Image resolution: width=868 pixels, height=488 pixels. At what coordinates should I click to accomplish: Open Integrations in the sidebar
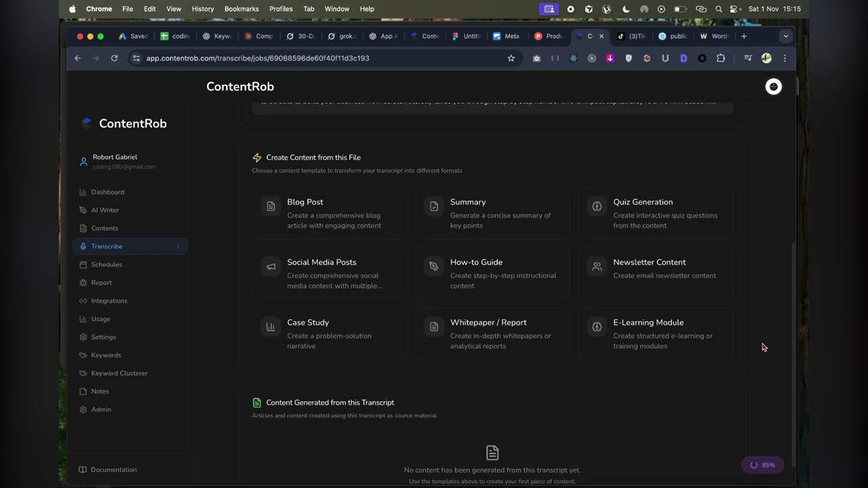tap(130, 301)
